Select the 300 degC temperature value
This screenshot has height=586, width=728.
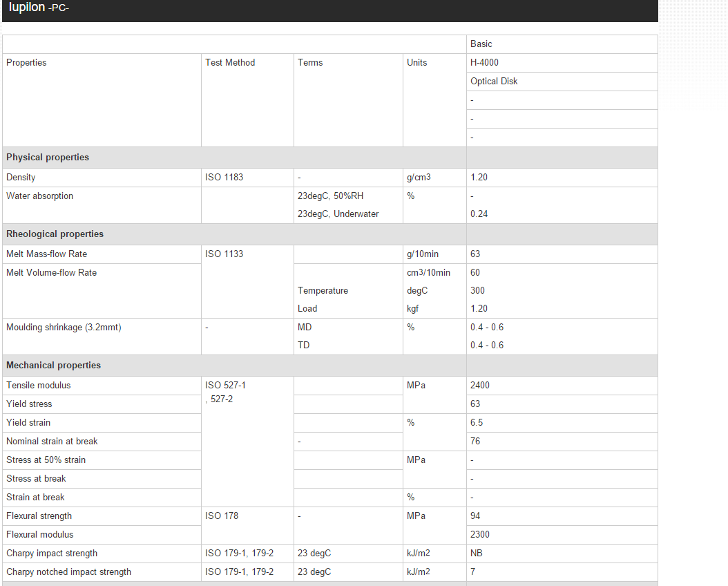(x=477, y=291)
